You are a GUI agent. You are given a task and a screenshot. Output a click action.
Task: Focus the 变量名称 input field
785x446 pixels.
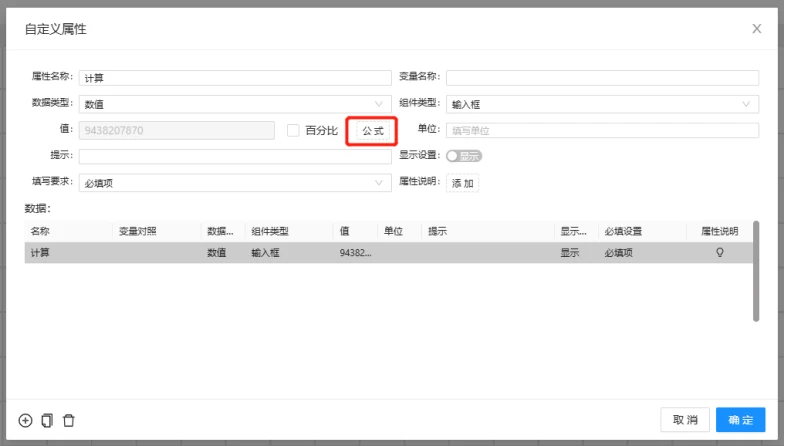click(602, 78)
